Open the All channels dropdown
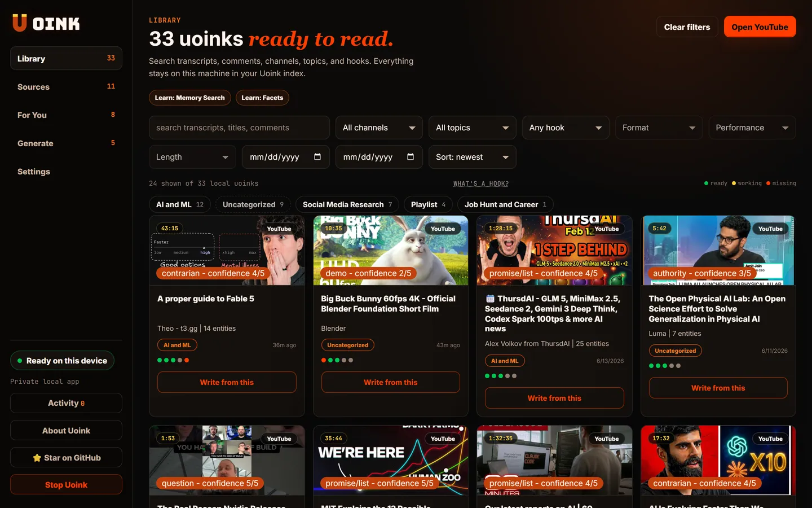The height and width of the screenshot is (508, 812). pyautogui.click(x=379, y=128)
